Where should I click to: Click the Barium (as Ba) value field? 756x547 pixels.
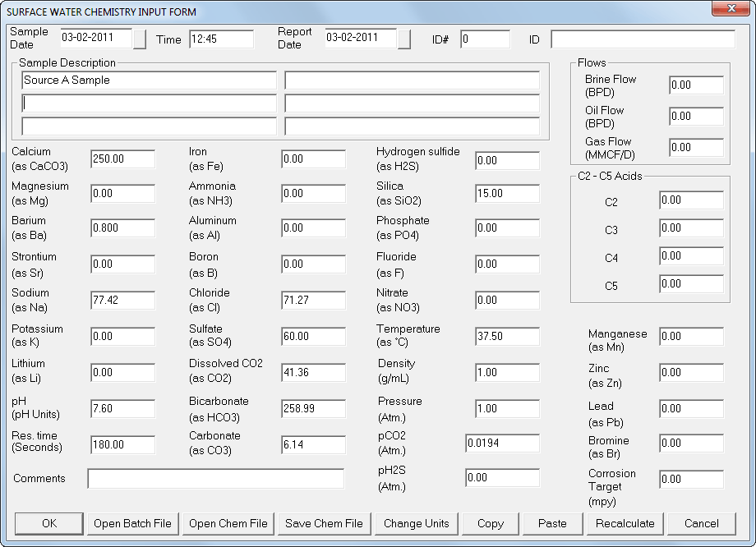[x=123, y=228]
